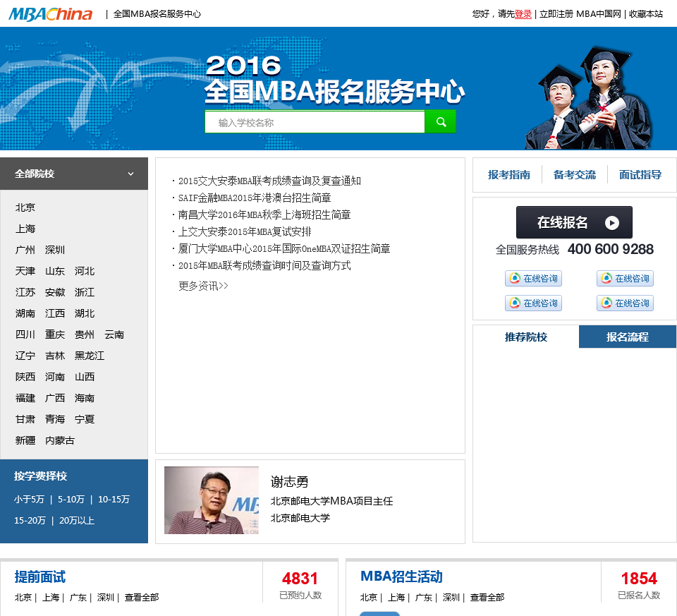Select 山东 region
Image resolution: width=677 pixels, height=616 pixels.
pyautogui.click(x=55, y=271)
